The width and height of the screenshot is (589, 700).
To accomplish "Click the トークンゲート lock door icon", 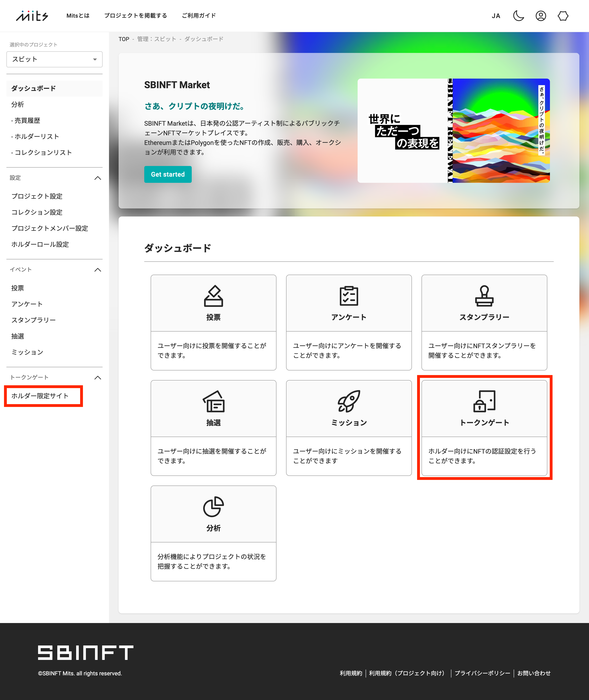I will [x=484, y=402].
